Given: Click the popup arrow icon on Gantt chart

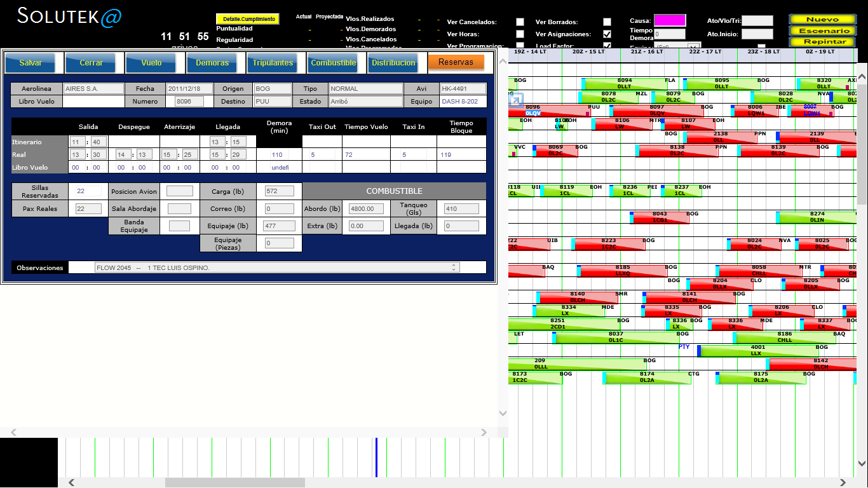Looking at the screenshot, I should [516, 99].
